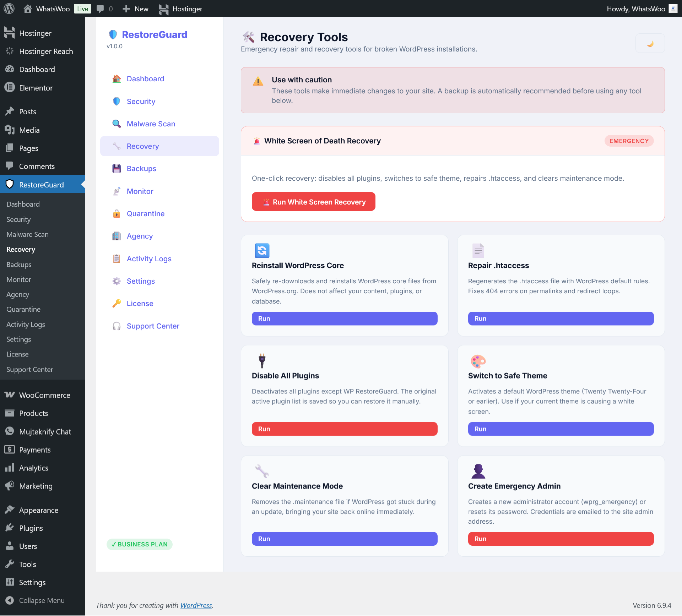Screen dimensions: 682x616
Task: Open the comments bubble icon in admin bar
Action: [100, 9]
